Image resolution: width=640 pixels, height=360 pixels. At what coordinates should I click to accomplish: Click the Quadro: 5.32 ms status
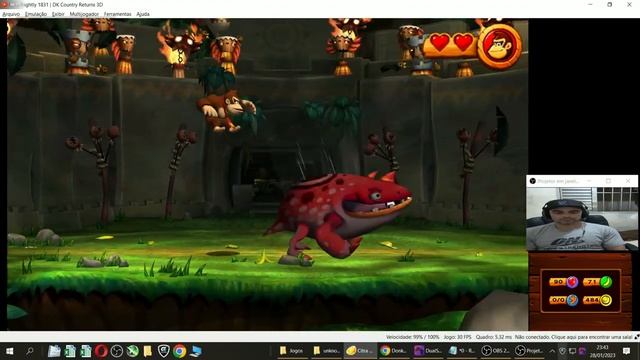493,337
